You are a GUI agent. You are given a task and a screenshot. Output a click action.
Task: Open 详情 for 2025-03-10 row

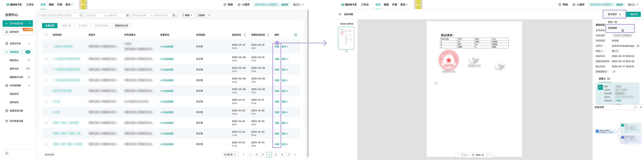[x=277, y=47]
